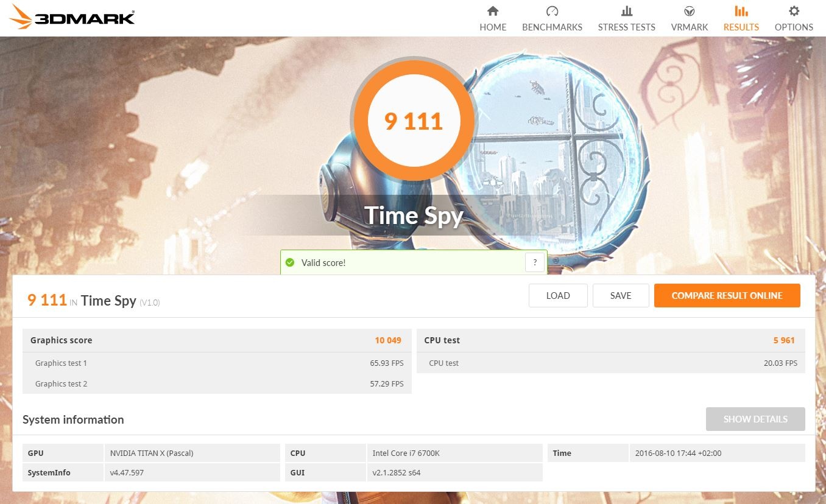This screenshot has width=826, height=504.
Task: Click the Time Spy title banner
Action: point(414,215)
